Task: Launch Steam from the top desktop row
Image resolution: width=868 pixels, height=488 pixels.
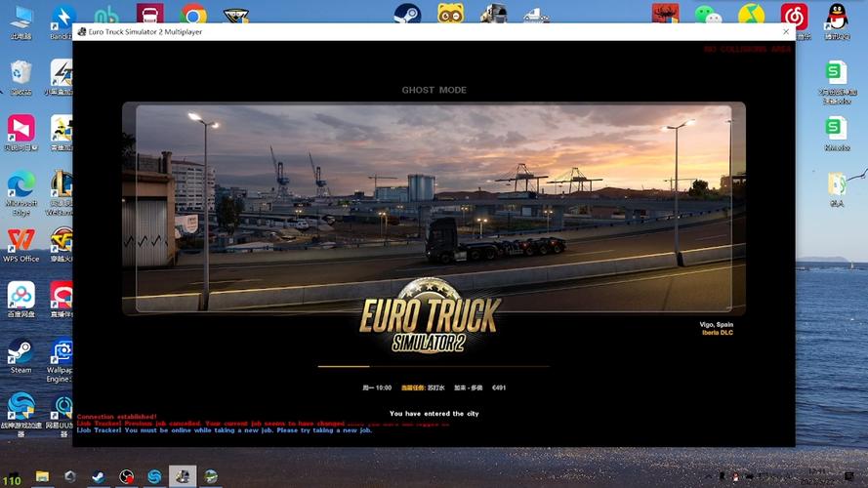Action: point(407,14)
